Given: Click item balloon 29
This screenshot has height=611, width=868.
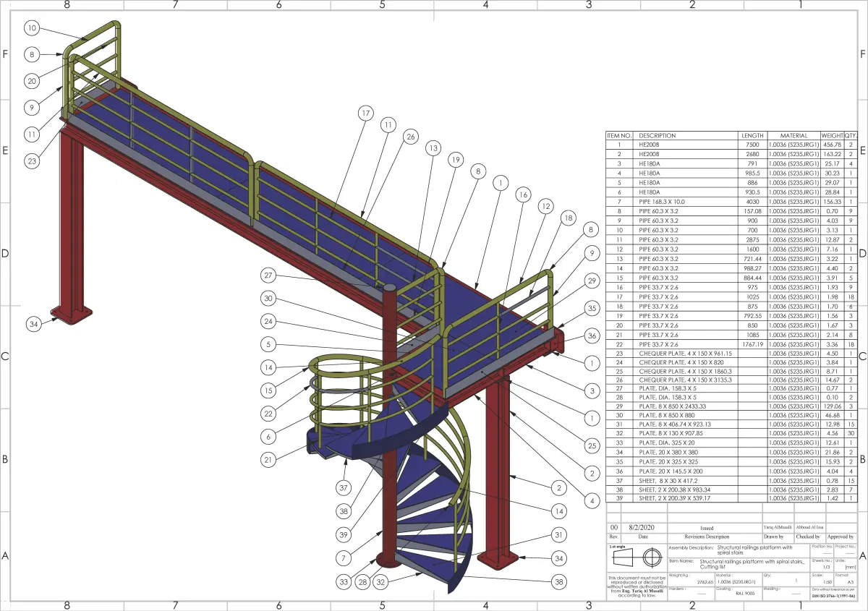Looking at the screenshot, I should (591, 280).
